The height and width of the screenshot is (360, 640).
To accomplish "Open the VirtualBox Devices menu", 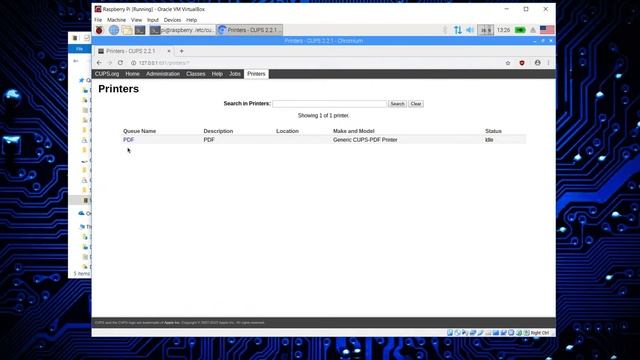I will pos(172,20).
